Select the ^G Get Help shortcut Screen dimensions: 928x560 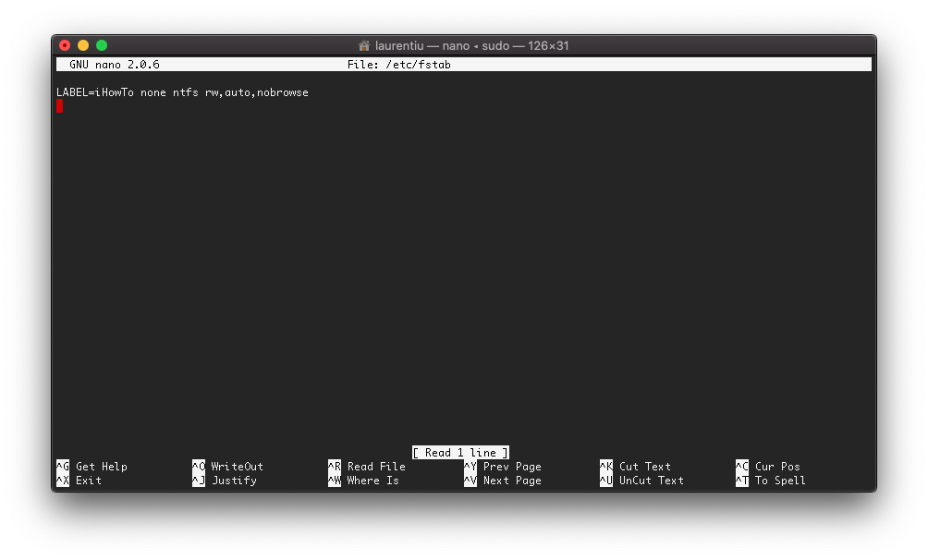92,467
